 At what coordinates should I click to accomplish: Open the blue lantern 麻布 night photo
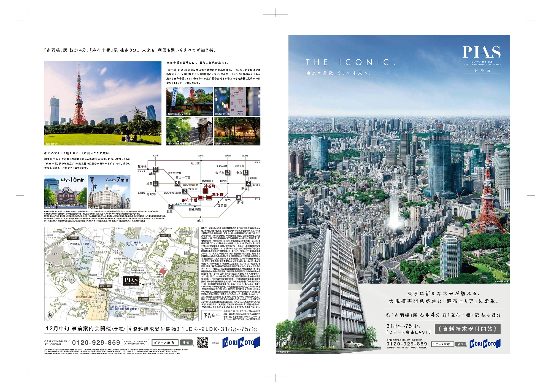tap(237, 101)
